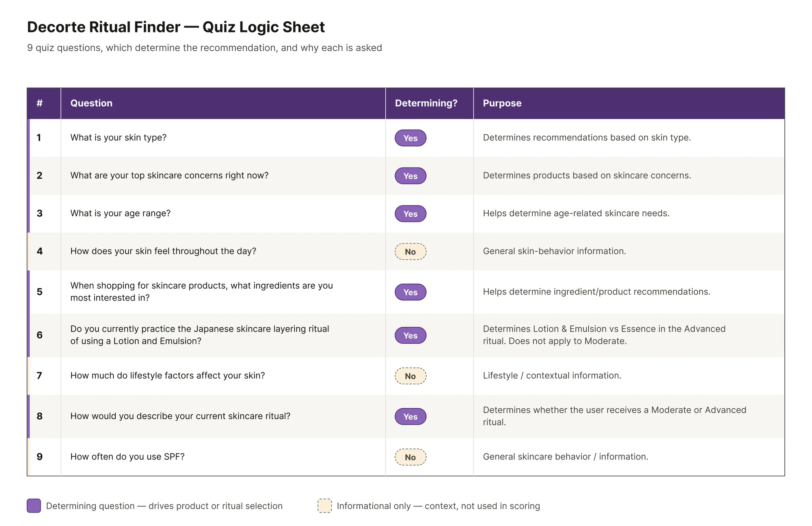This screenshot has height=526, width=812.
Task: Click the 'Determining question — drives product' legend label
Action: click(164, 506)
